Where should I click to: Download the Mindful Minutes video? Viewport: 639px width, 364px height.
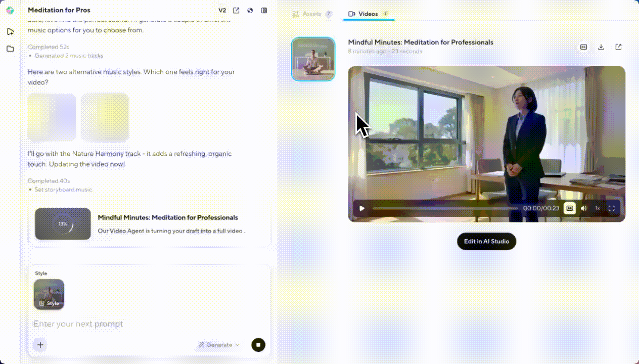point(601,47)
